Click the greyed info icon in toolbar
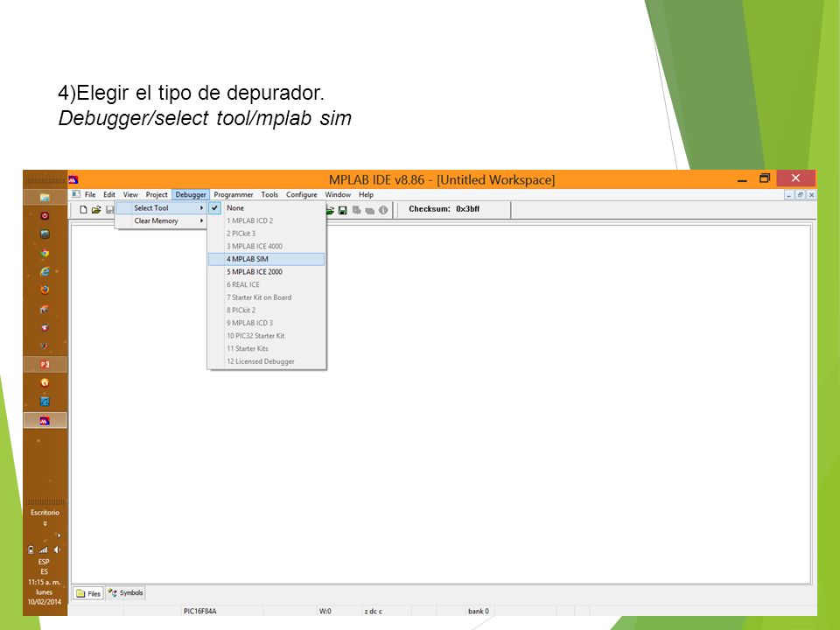This screenshot has height=630, width=840. [383, 211]
